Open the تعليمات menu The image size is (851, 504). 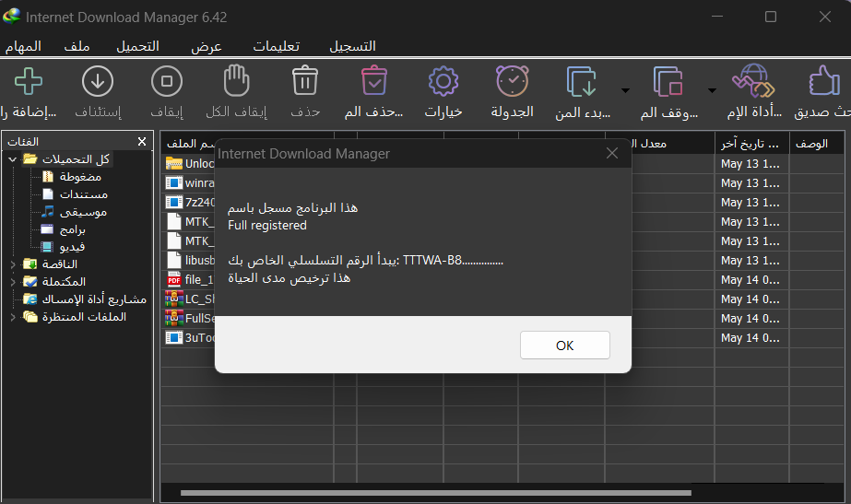pyautogui.click(x=277, y=47)
